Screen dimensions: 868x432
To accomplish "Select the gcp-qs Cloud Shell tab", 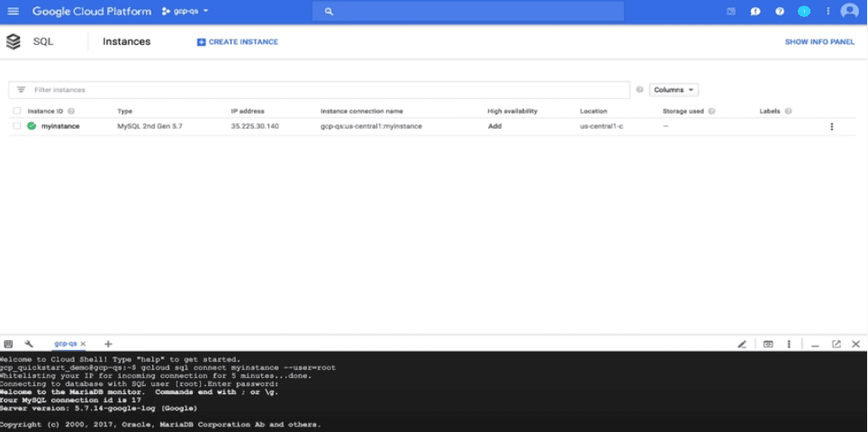I will click(66, 344).
